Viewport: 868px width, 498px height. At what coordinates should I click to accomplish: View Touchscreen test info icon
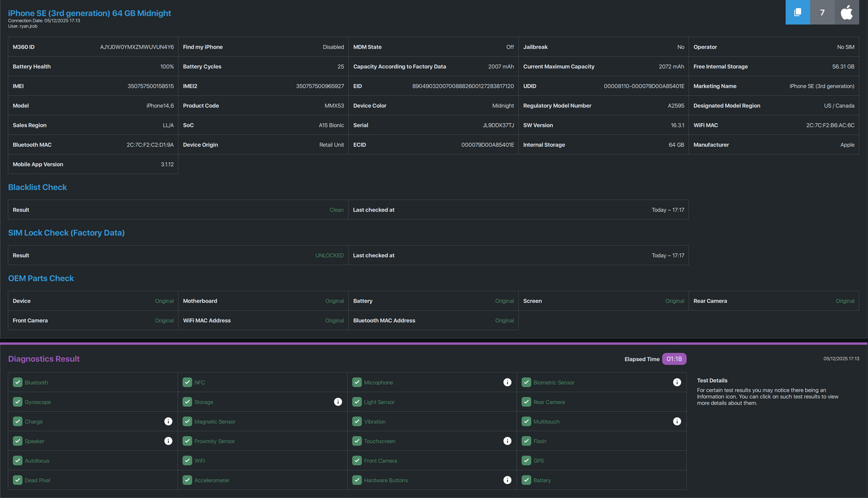(507, 441)
